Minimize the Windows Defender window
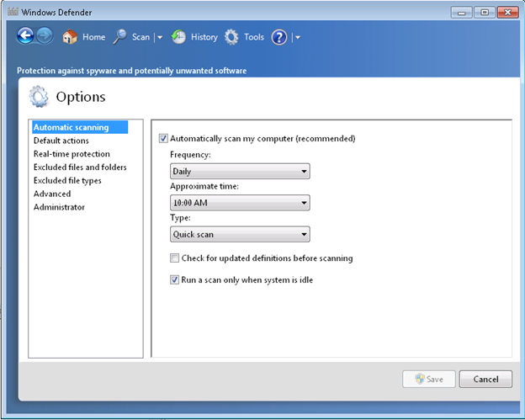 (x=461, y=13)
